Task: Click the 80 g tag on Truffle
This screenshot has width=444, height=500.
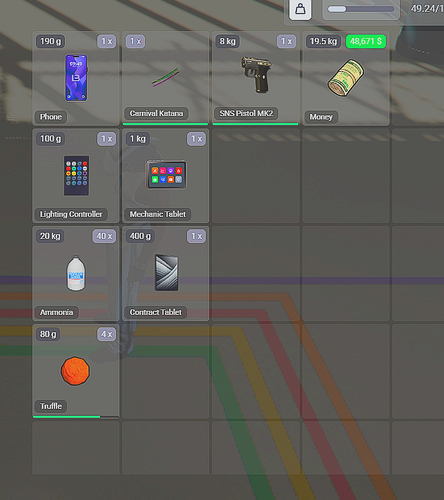Action: click(48, 334)
